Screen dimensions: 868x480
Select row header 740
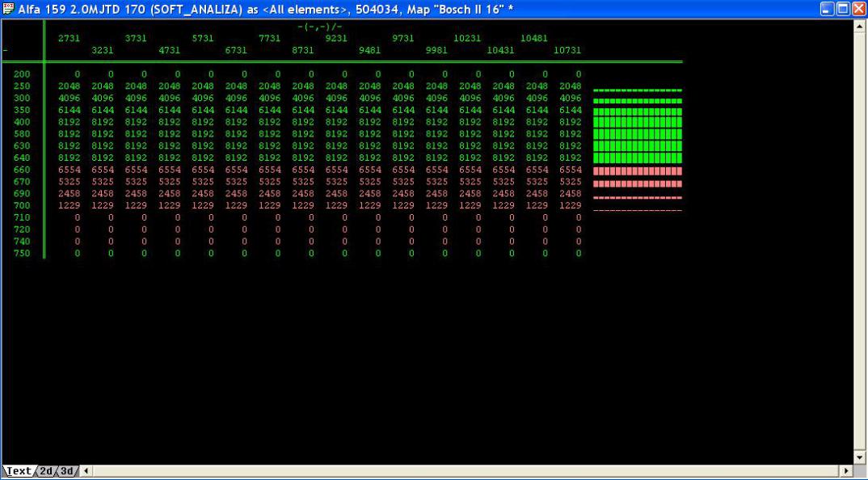tap(22, 242)
